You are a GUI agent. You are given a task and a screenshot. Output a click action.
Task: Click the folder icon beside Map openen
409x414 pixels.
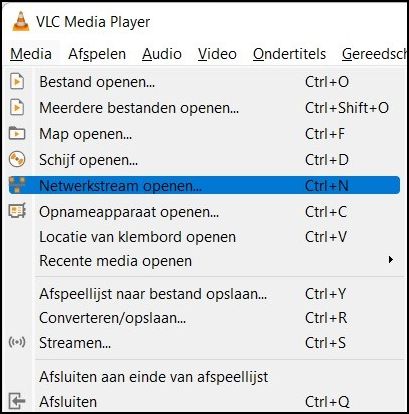coord(17,133)
